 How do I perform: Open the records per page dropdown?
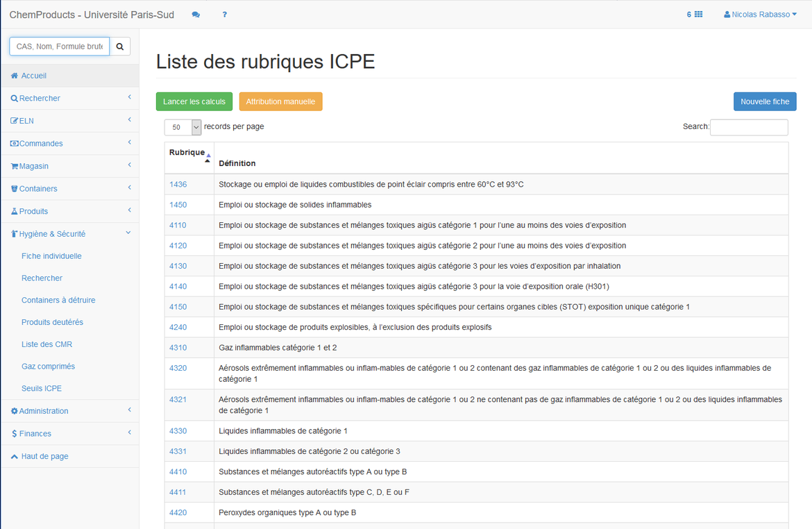(183, 127)
